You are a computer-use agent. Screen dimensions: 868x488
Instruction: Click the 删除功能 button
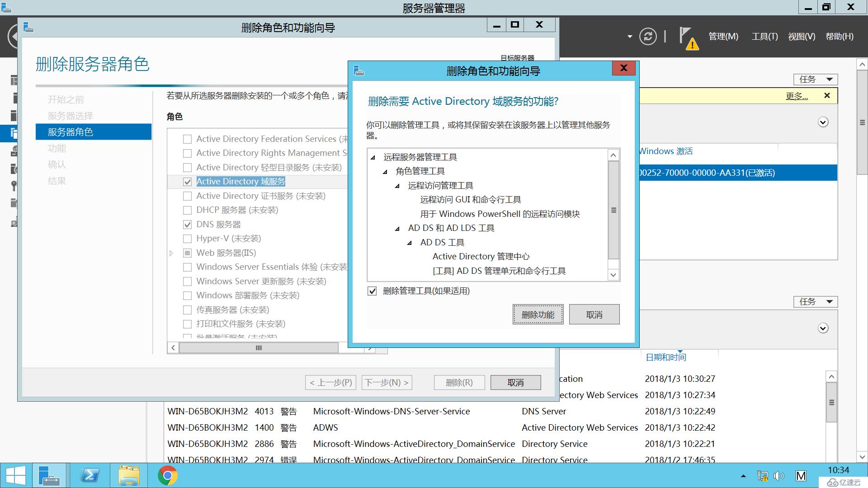tap(538, 314)
